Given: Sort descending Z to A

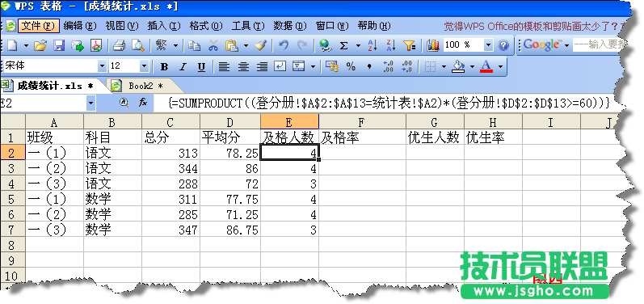Looking at the screenshot, I should (390, 45).
